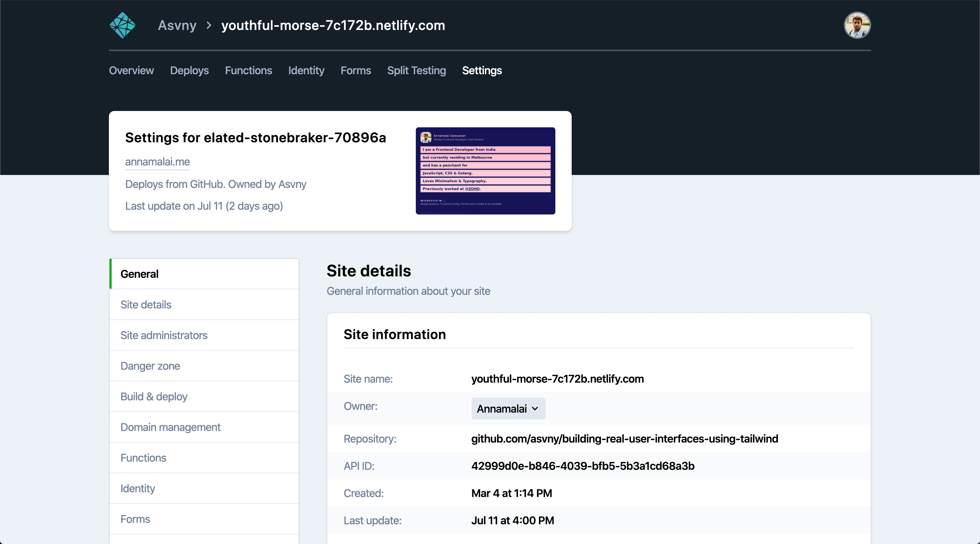Open the Forms top navigation tab

coord(355,70)
